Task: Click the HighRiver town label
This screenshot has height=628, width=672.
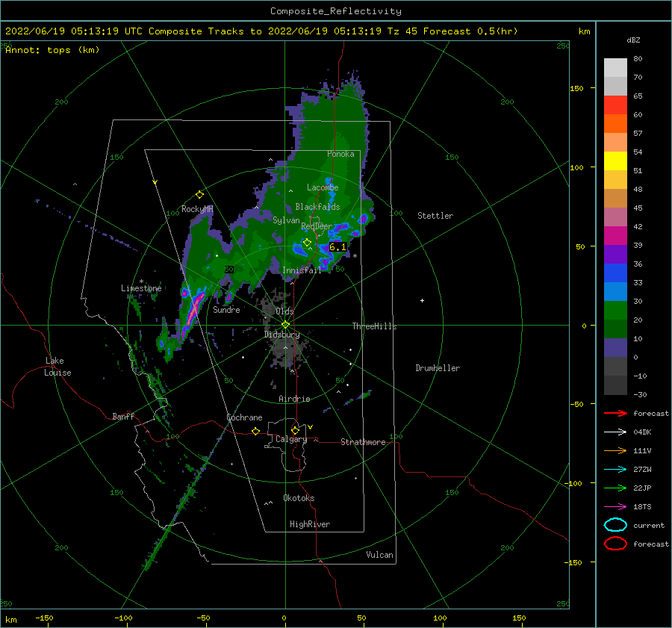Action: coord(310,524)
